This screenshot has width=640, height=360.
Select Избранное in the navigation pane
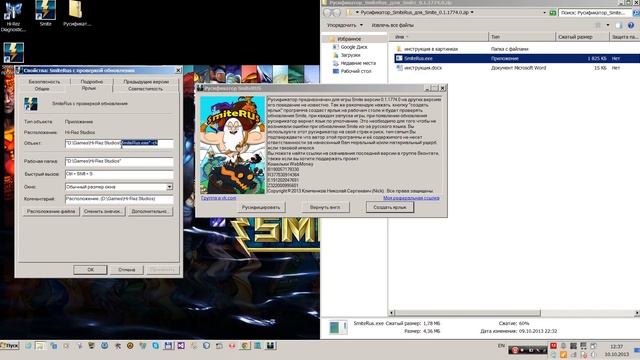[x=349, y=39]
